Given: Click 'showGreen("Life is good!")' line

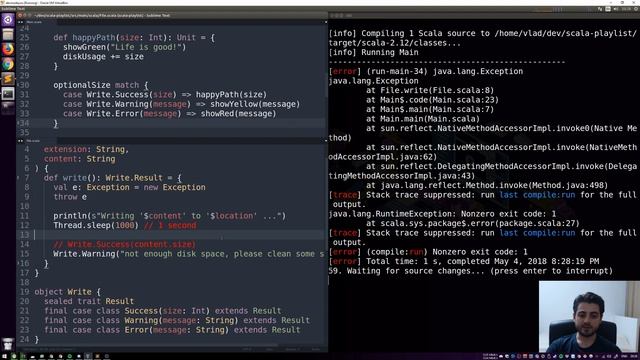Looking at the screenshot, I should [124, 47].
